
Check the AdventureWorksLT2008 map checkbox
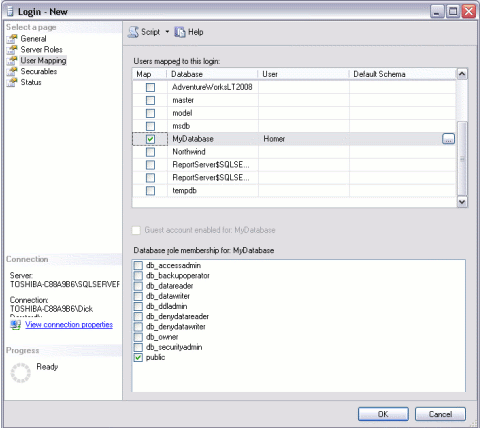[x=150, y=87]
